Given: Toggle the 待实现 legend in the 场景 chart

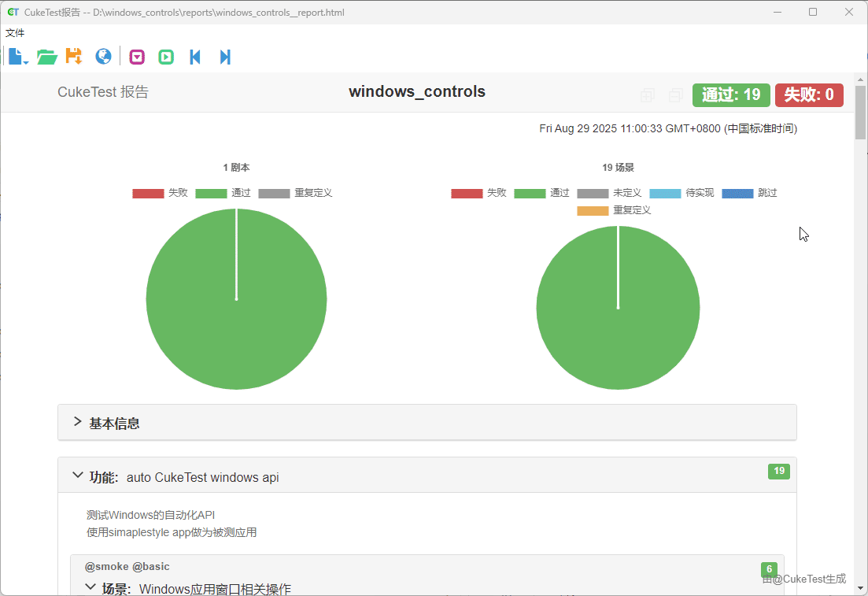Looking at the screenshot, I should [681, 193].
